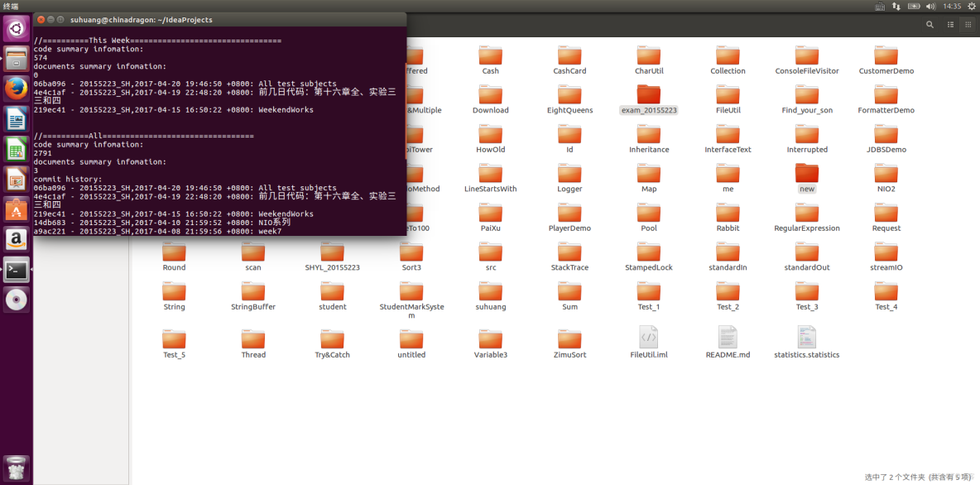
Task: Click the search icon in Files toolbar
Action: click(930, 24)
